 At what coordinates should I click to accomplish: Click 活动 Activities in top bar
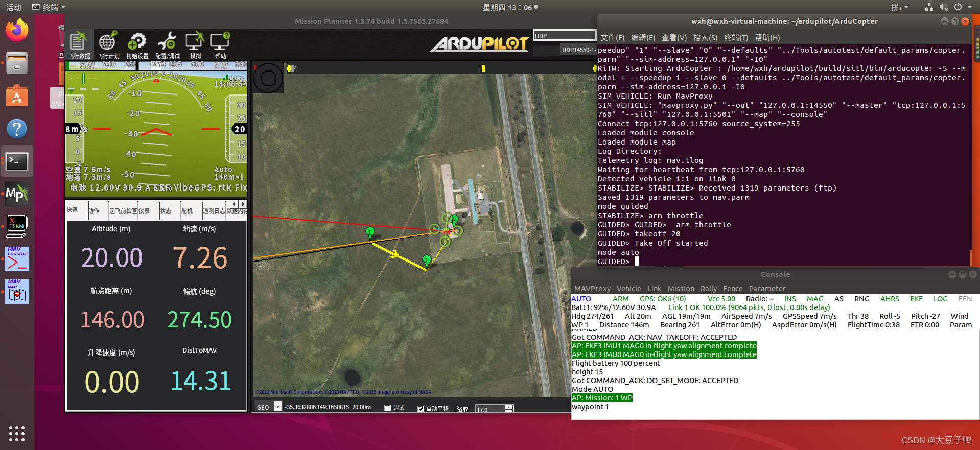14,7
